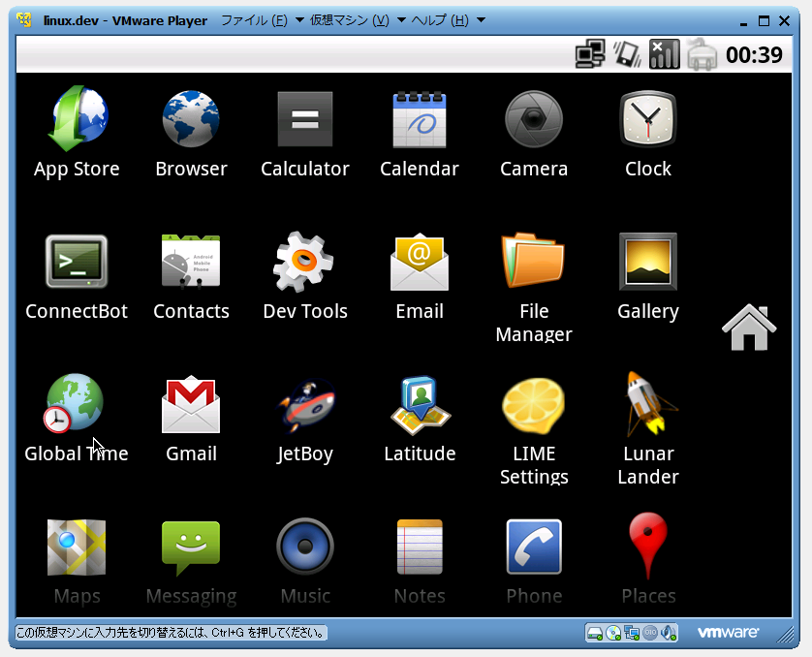Click the no-signal bars status icon
Screen dimensions: 812x657
[x=665, y=54]
